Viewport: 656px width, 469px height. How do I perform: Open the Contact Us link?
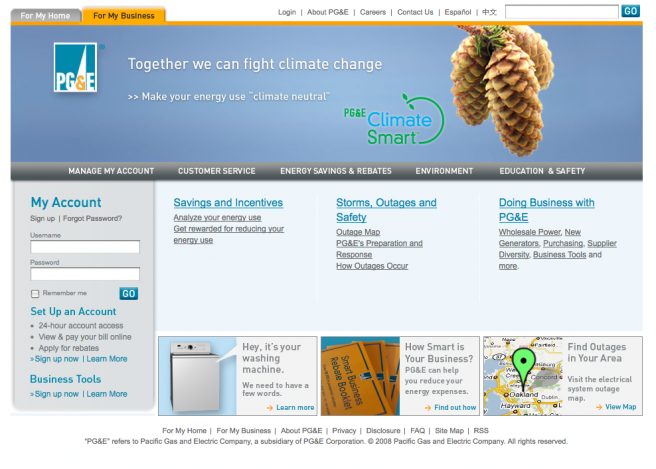[415, 12]
